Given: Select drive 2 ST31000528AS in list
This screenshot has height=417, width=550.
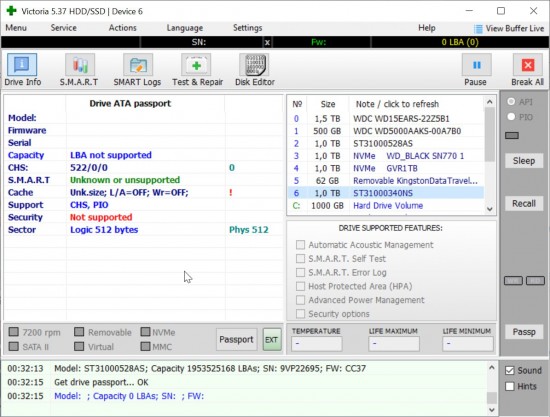Looking at the screenshot, I should click(x=386, y=143).
